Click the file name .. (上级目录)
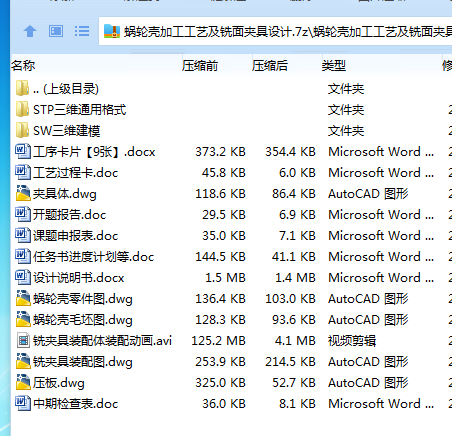 66,89
